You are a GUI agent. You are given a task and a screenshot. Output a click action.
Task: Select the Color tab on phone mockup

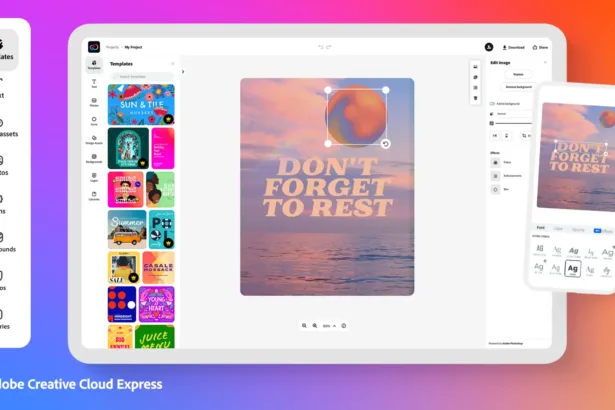(558, 228)
